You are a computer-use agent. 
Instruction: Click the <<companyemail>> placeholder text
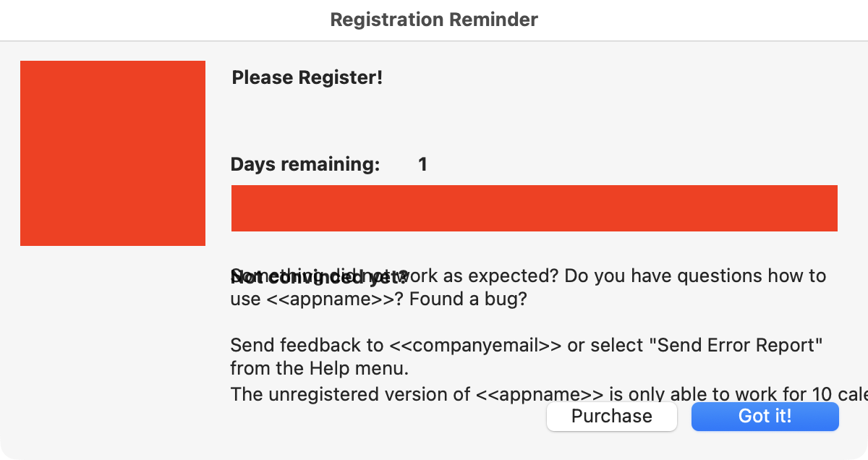click(475, 345)
